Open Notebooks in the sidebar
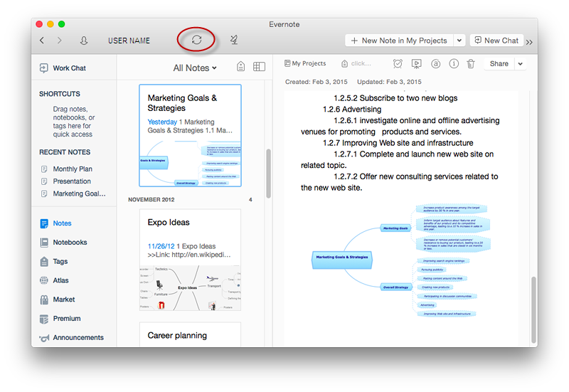Screen dimensions: 569x392 [70, 242]
